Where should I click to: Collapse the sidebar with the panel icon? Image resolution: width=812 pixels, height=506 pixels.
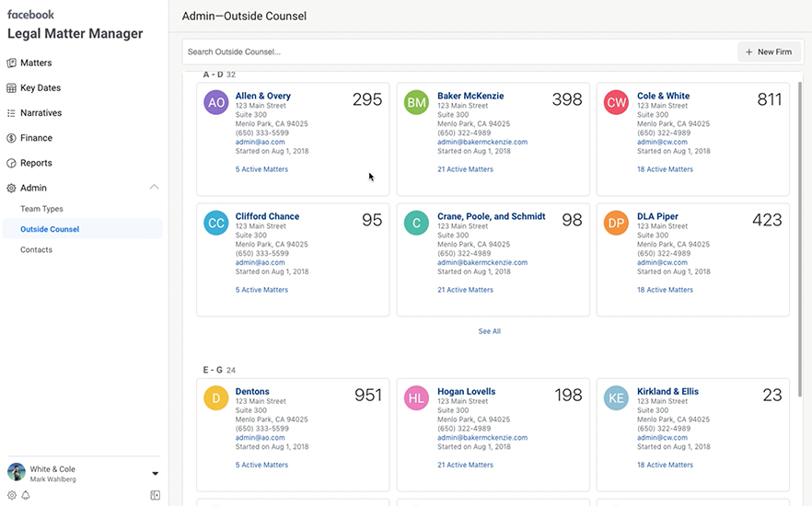pyautogui.click(x=155, y=495)
